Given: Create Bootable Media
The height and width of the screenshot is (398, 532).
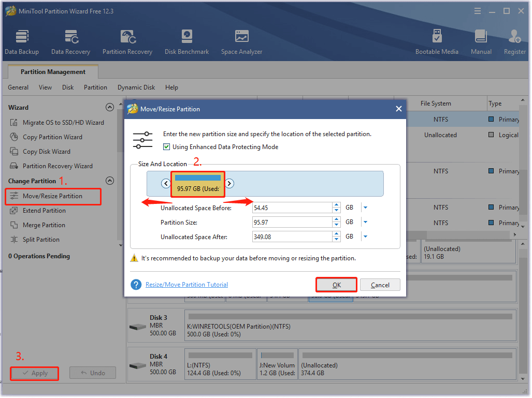Looking at the screenshot, I should pos(437,42).
